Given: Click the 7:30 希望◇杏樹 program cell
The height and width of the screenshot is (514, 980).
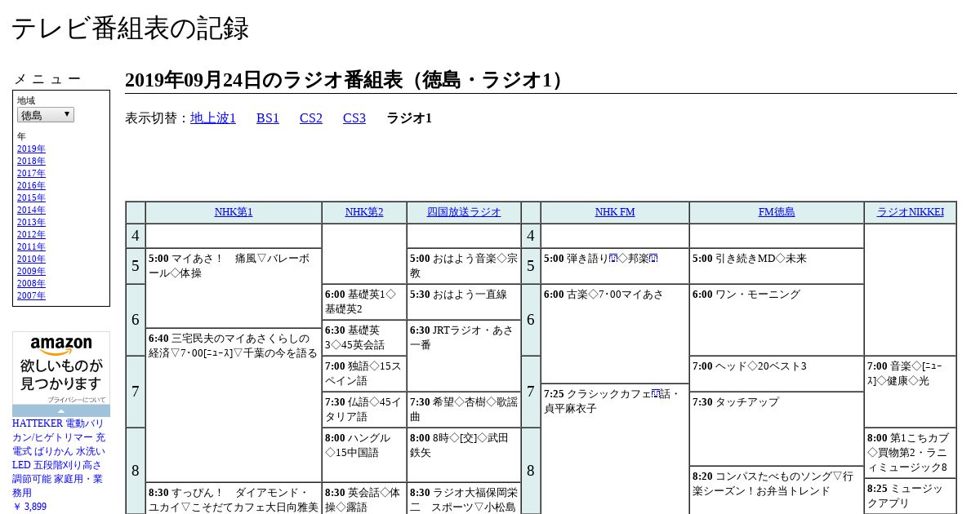Looking at the screenshot, I should pyautogui.click(x=464, y=410).
